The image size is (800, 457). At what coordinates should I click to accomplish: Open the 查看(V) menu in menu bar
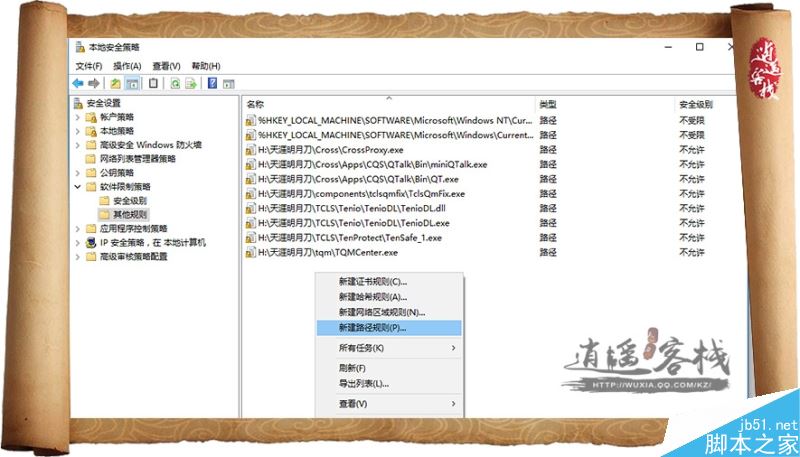[166, 66]
